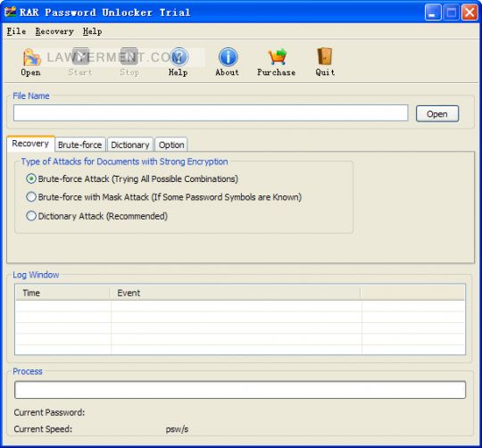Click the Process progress bar
This screenshot has height=448, width=482.
point(240,390)
